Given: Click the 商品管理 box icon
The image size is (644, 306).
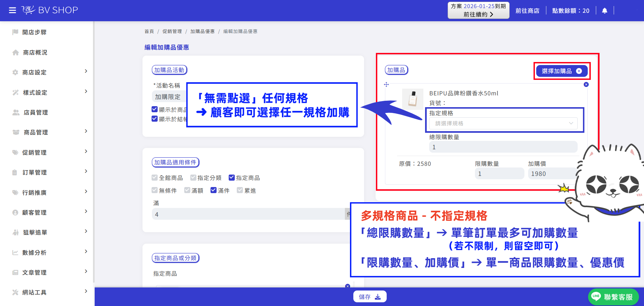Looking at the screenshot, I should pos(16,132).
